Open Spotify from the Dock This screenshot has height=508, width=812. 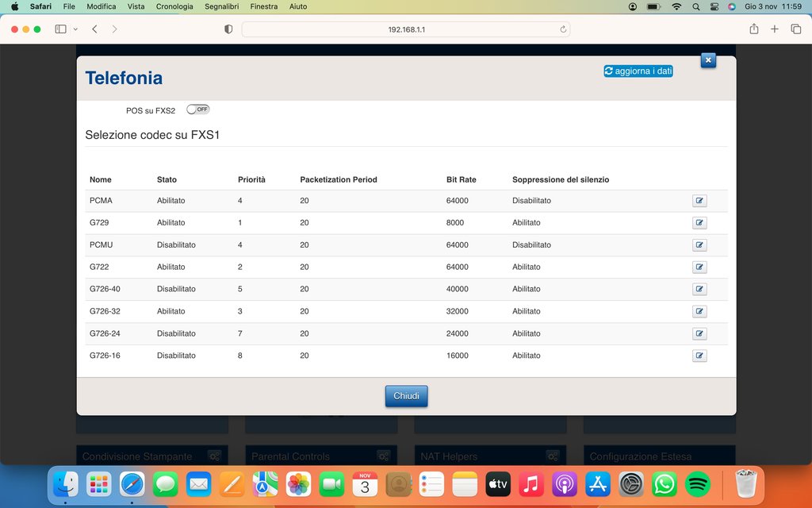(698, 485)
